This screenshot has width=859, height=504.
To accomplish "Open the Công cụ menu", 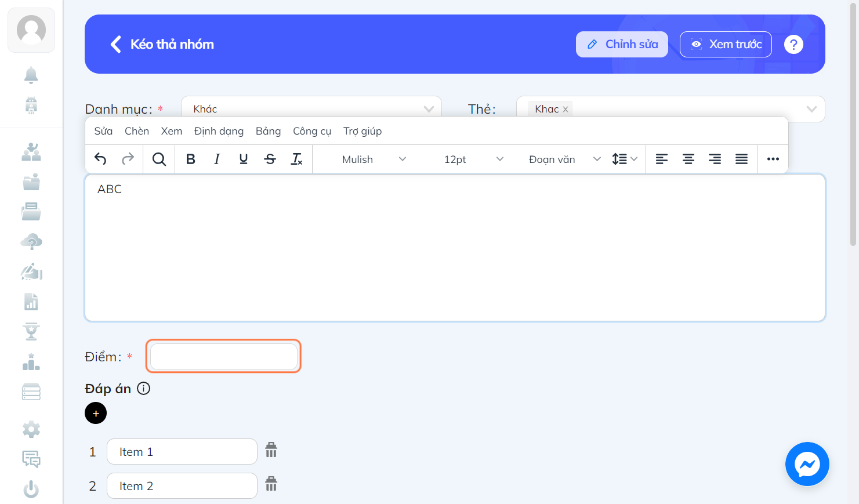I will [312, 131].
